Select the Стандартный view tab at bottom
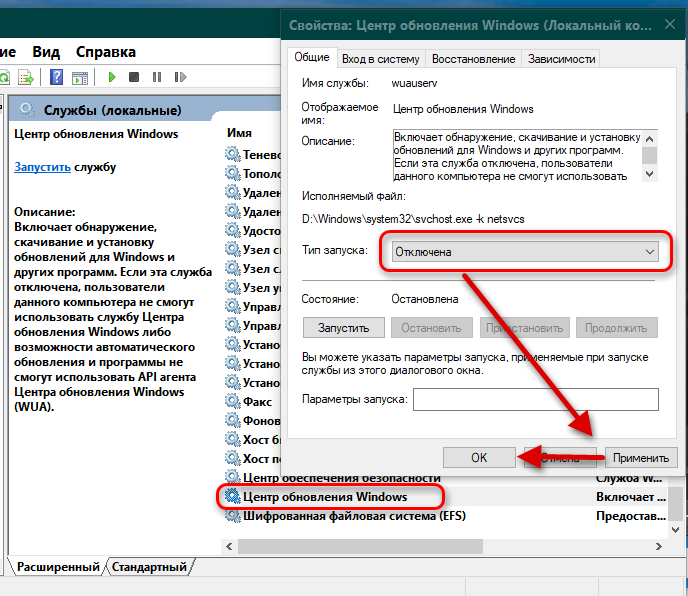The height and width of the screenshot is (596, 688). tap(149, 567)
